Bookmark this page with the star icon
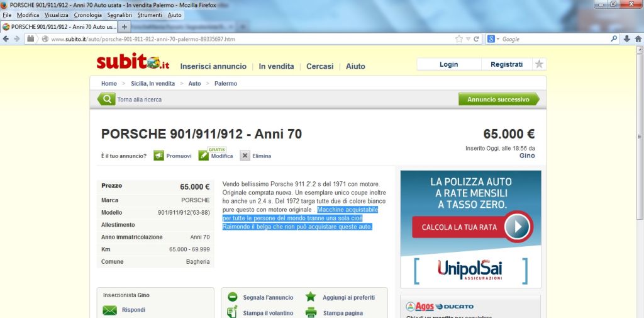This screenshot has width=644, height=318. pos(458,39)
